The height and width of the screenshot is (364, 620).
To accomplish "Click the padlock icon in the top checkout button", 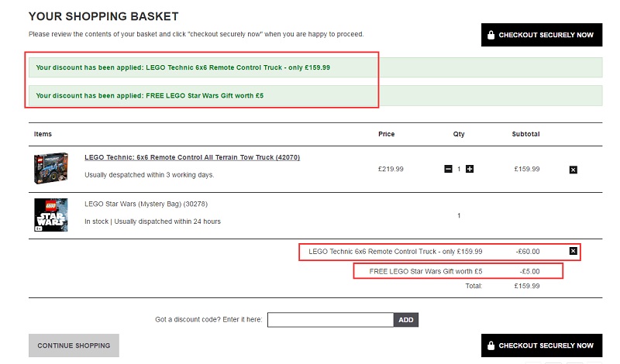I will pos(489,35).
